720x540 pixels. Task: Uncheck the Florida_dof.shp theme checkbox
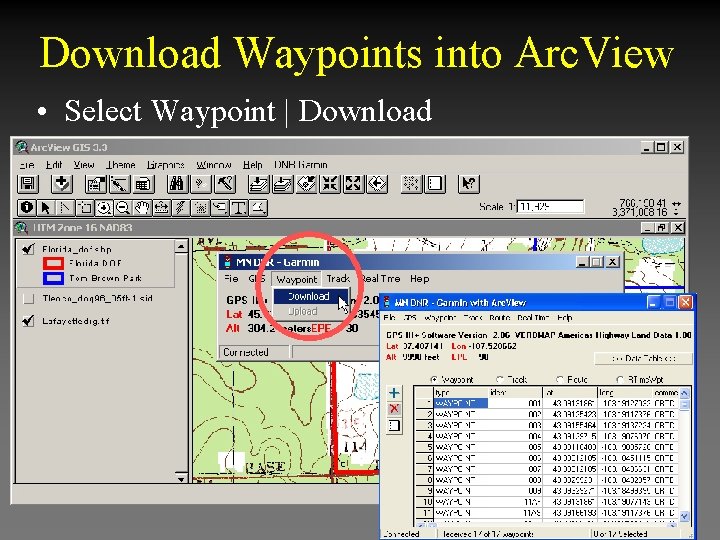pos(28,249)
